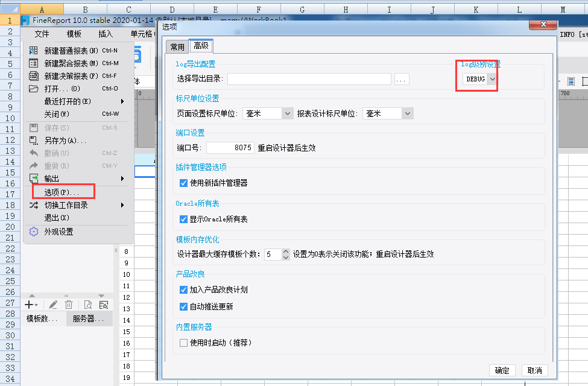Click the cached template count field showing 5
This screenshot has width=588, height=386.
tap(273, 255)
